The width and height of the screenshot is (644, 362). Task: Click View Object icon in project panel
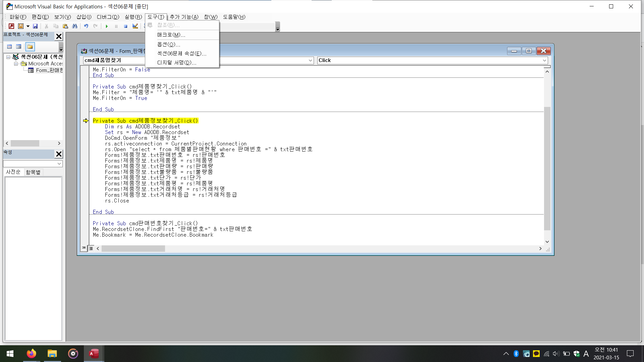coord(19,47)
